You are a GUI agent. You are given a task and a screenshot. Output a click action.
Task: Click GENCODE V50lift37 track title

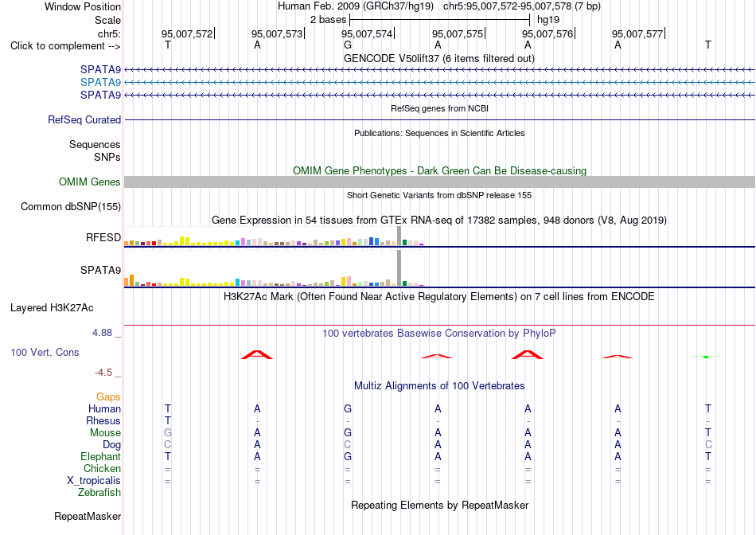439,58
